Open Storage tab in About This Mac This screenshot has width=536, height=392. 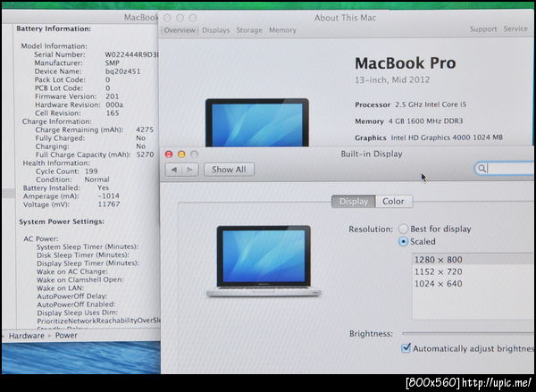tap(249, 30)
